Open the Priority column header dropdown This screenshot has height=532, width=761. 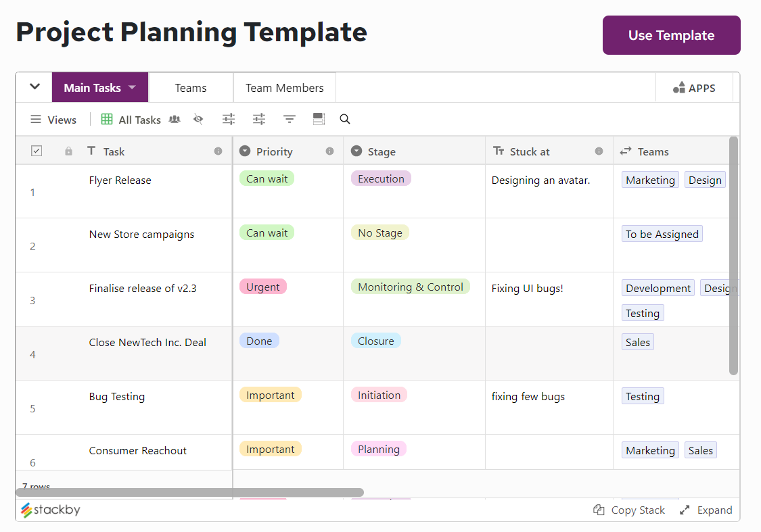(244, 151)
